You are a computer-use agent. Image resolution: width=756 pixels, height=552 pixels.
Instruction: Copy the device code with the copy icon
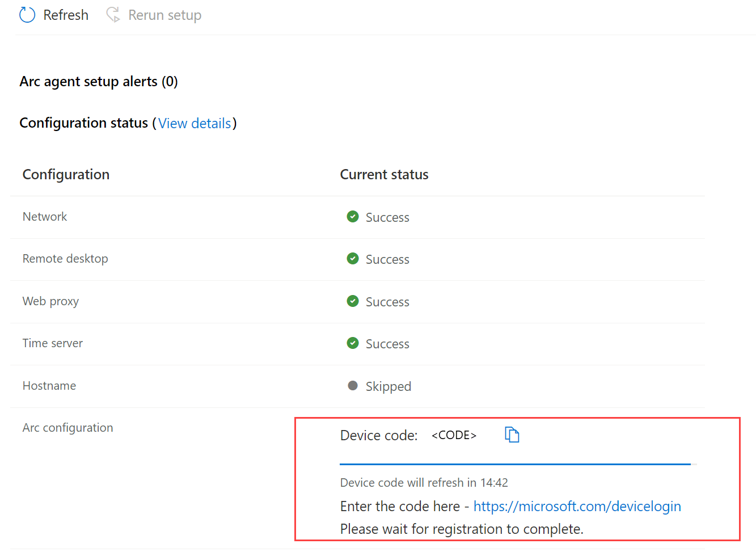tap(512, 435)
